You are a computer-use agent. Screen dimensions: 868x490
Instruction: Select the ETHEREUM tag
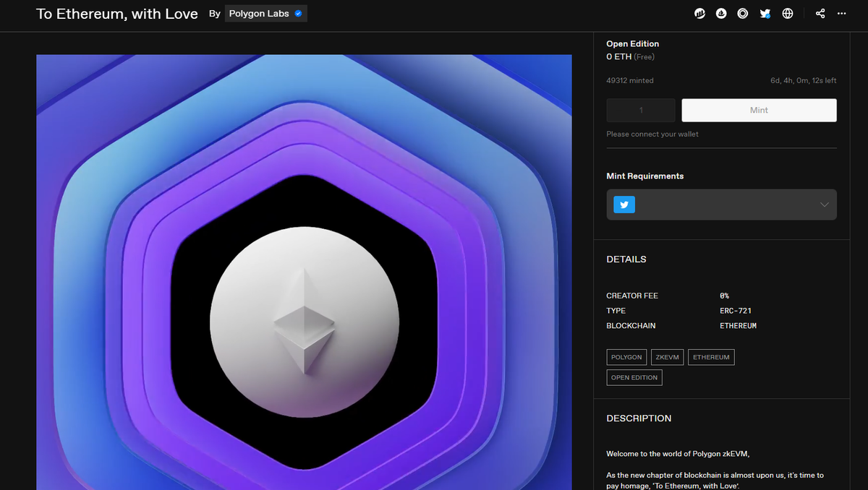click(711, 357)
